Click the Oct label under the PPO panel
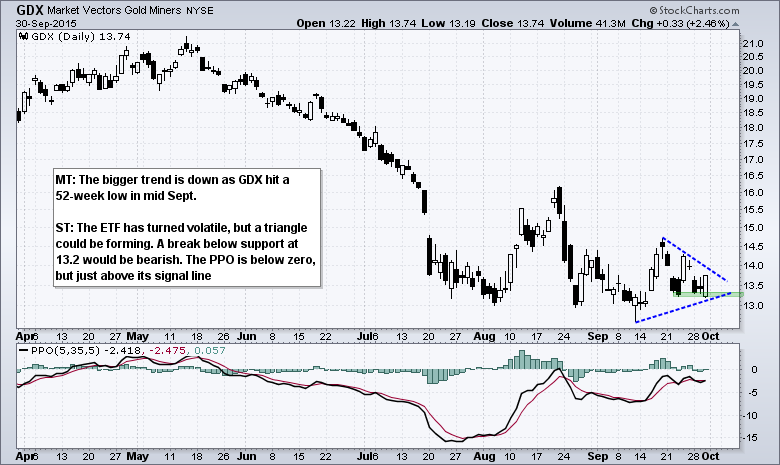 [710, 456]
